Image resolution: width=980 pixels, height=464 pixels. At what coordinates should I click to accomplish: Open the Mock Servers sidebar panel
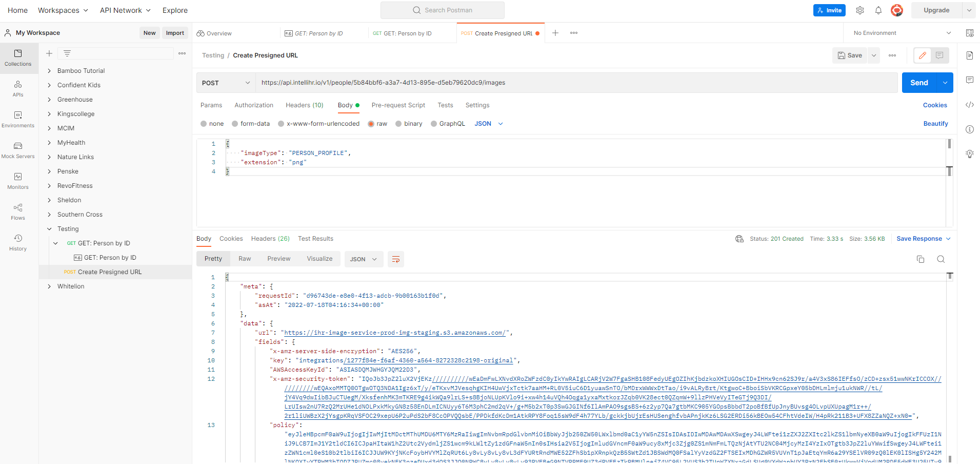coord(18,150)
